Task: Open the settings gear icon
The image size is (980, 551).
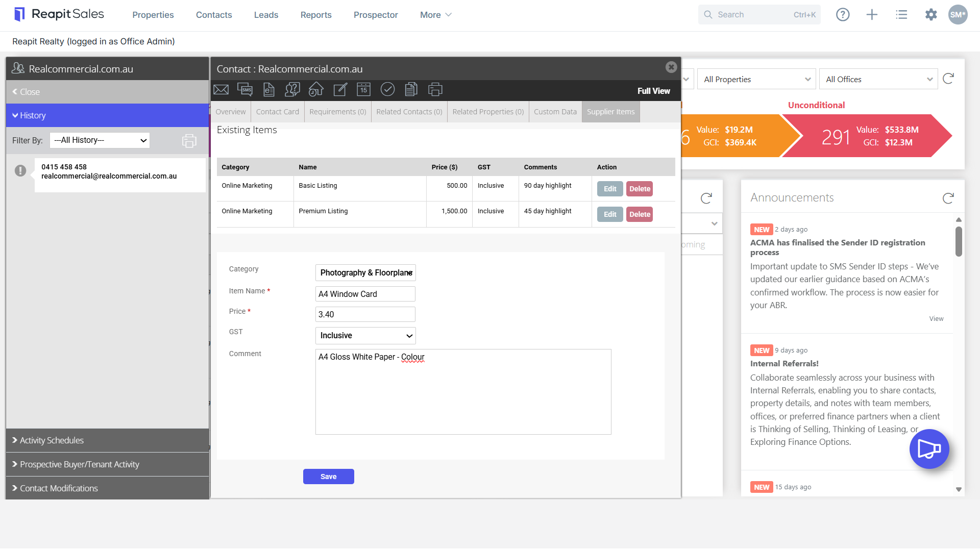Action: (x=931, y=15)
